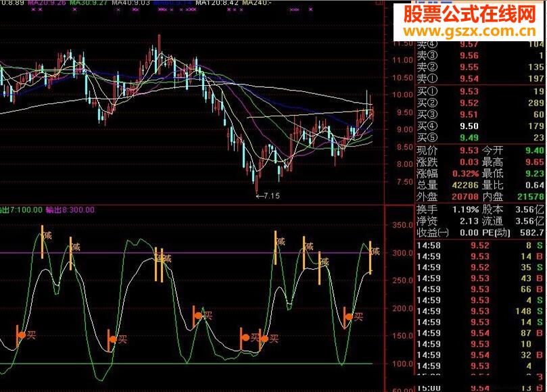Click the 买③ 9.51 bid row
Viewport: 547px width, 392px height.
pyautogui.click(x=480, y=114)
